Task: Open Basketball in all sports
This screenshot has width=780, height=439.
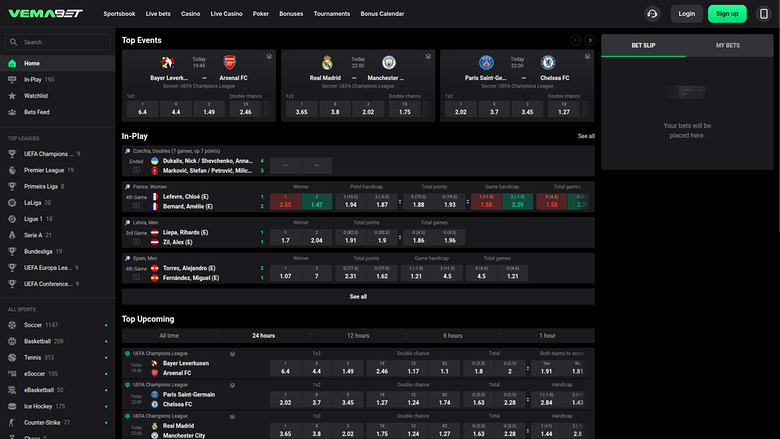Action: pyautogui.click(x=57, y=342)
